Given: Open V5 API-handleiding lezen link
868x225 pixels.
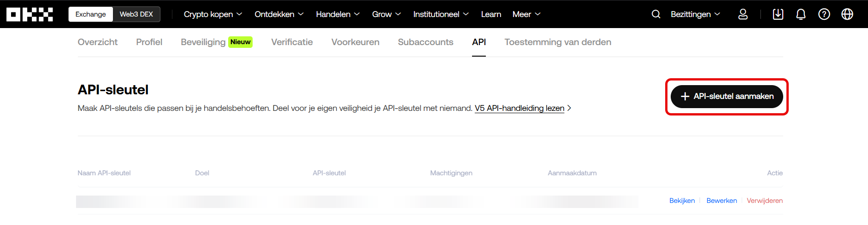Looking at the screenshot, I should coord(520,108).
